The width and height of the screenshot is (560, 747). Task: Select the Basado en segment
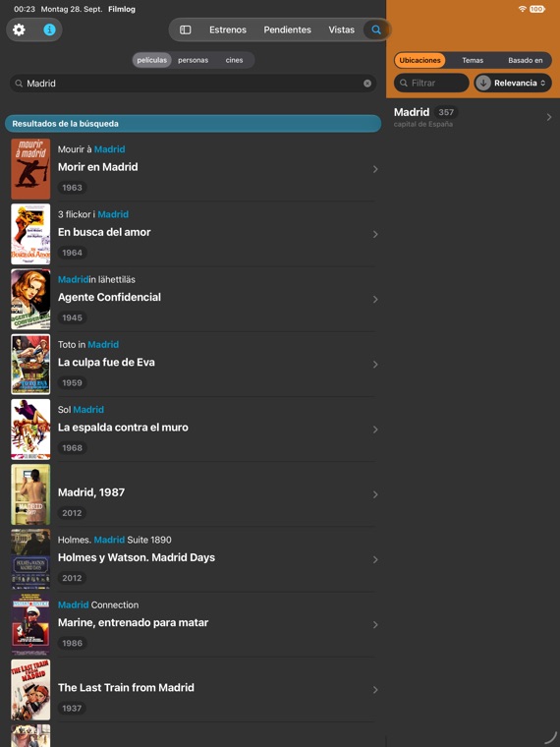526,60
